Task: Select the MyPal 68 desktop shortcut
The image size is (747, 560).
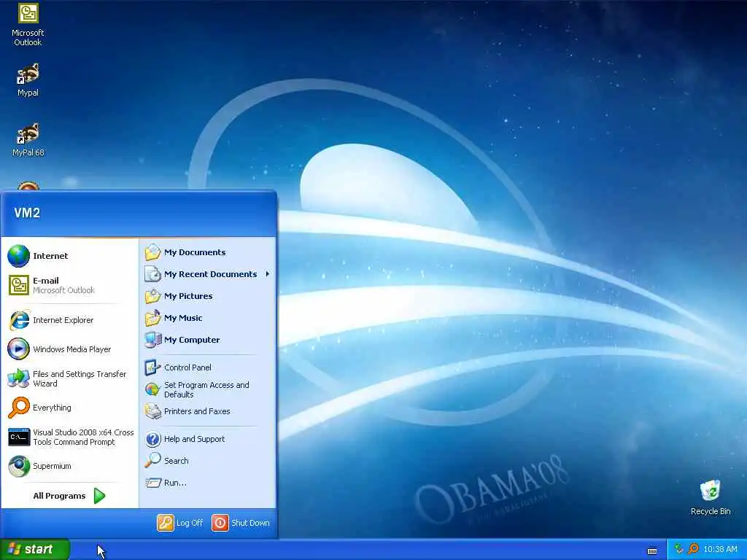Action: click(28, 139)
